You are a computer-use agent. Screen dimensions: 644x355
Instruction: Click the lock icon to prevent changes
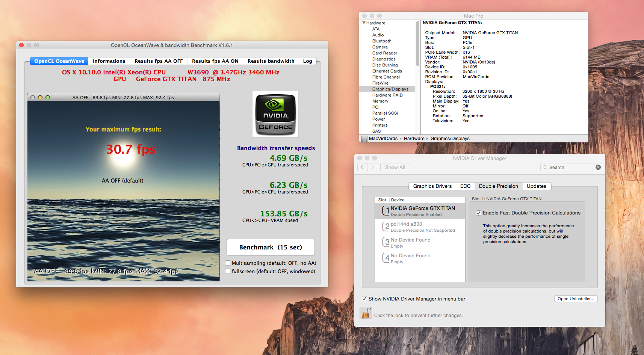[366, 313]
